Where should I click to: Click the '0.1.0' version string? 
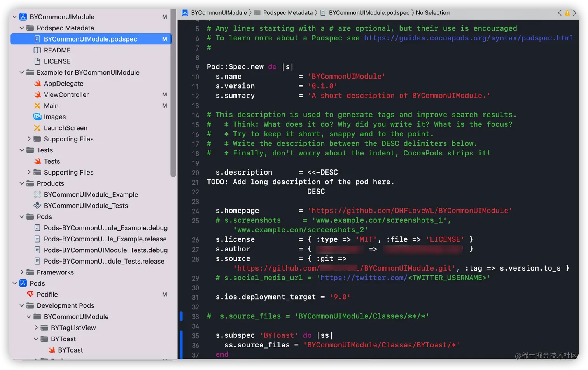pos(323,86)
